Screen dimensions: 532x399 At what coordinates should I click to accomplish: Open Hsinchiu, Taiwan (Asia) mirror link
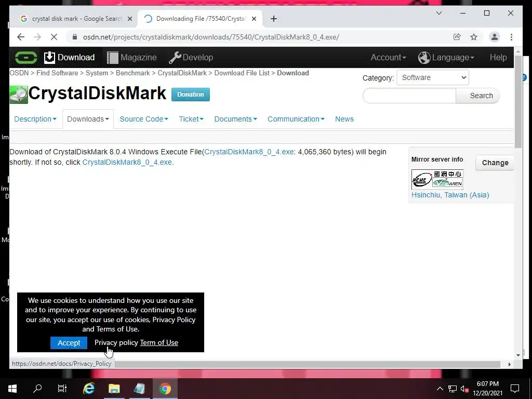point(450,195)
